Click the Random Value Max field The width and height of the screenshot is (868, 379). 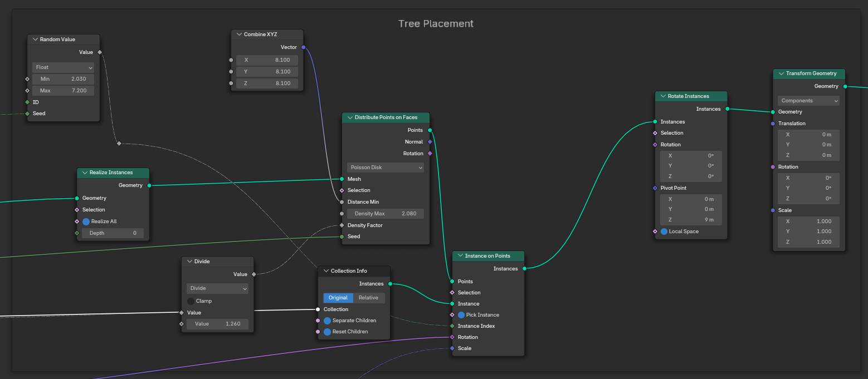[x=63, y=91]
